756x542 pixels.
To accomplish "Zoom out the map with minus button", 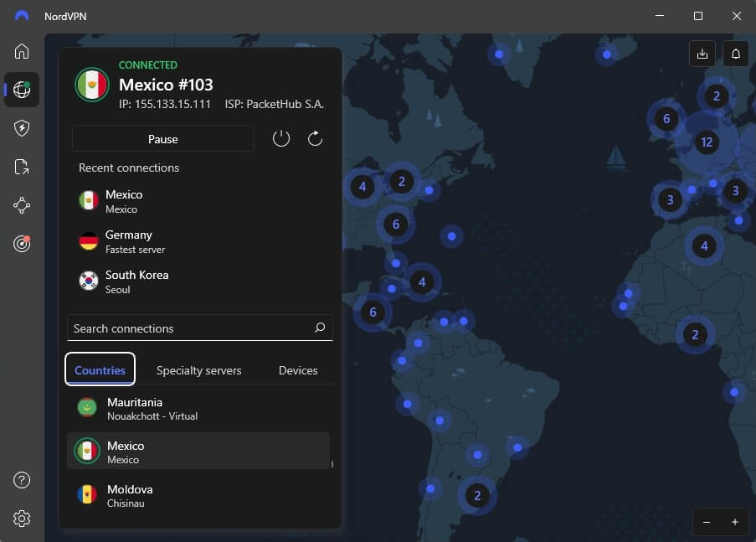I will pyautogui.click(x=707, y=522).
